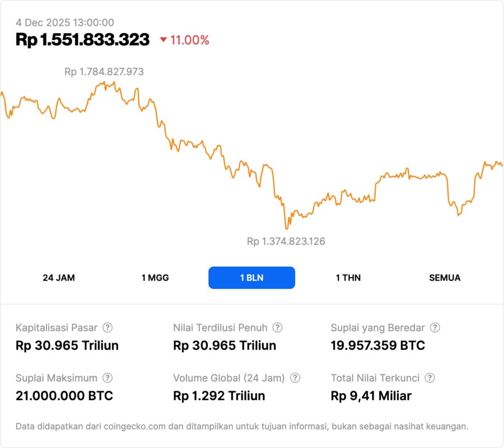This screenshot has width=504, height=448.
Task: Open the Total Nilai Terkunci help icon
Action: (429, 378)
